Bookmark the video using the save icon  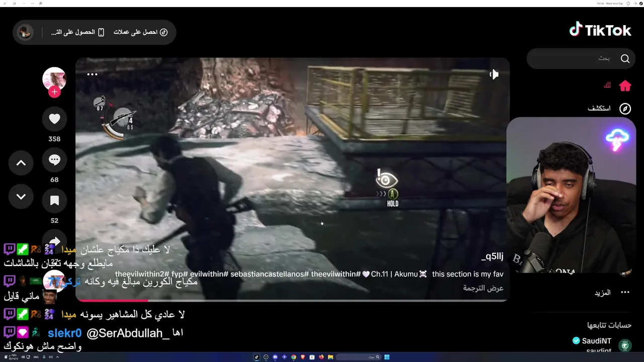[x=54, y=201]
